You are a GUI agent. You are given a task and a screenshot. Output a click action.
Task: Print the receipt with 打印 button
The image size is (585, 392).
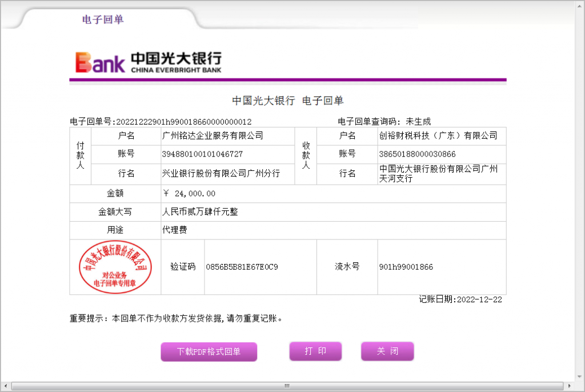pyautogui.click(x=315, y=351)
